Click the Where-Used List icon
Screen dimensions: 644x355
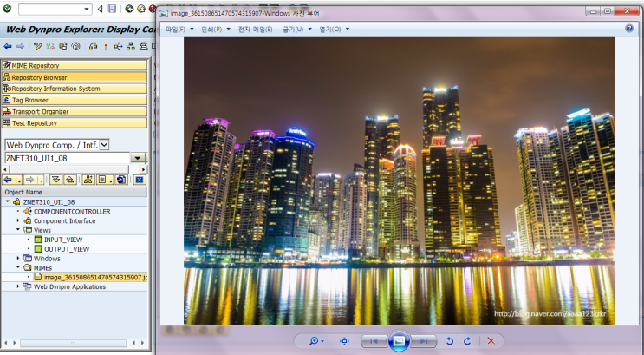pos(118,47)
